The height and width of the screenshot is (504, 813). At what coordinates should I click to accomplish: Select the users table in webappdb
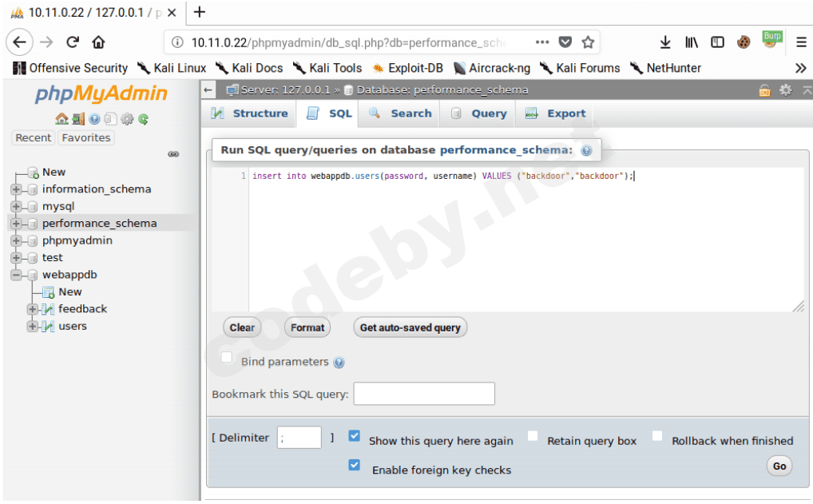[73, 326]
